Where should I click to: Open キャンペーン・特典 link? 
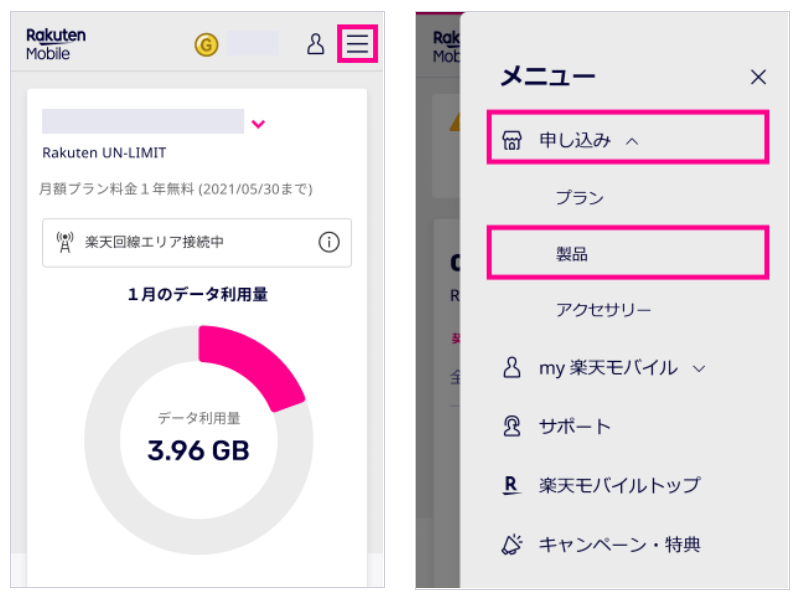[620, 544]
